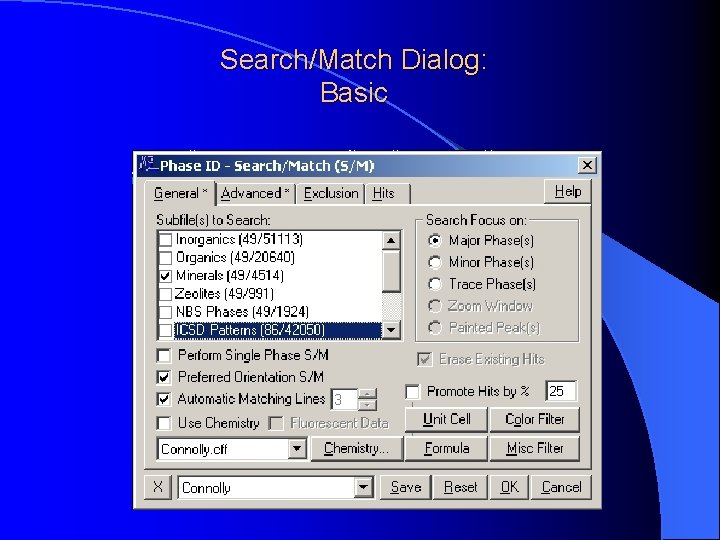The image size is (720, 540).
Task: Click subfile list scroll up arrow
Action: 391,240
